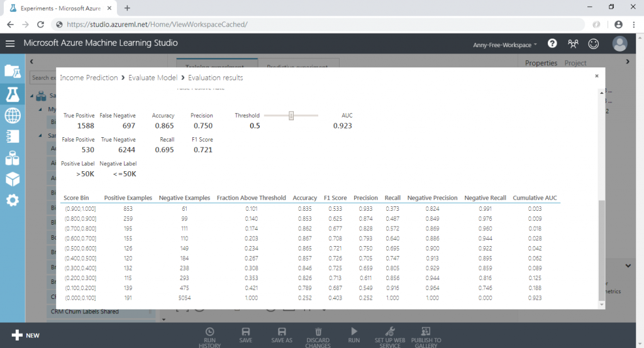Click the NEW plus button

pyautogui.click(x=25, y=335)
